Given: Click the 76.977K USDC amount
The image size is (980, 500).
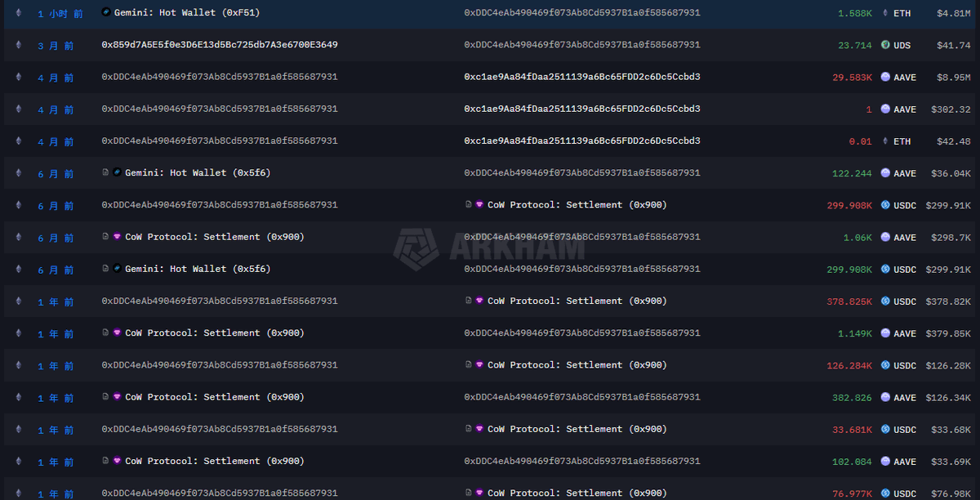Looking at the screenshot, I should tap(853, 493).
